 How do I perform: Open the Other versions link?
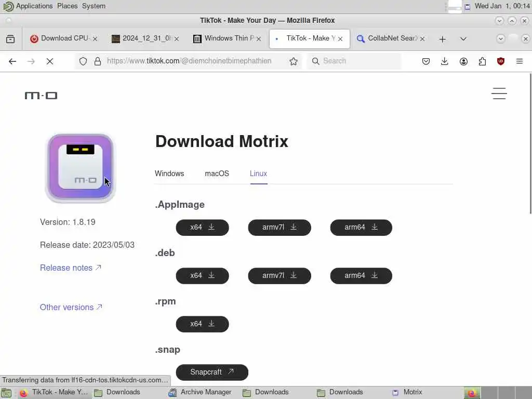71,307
